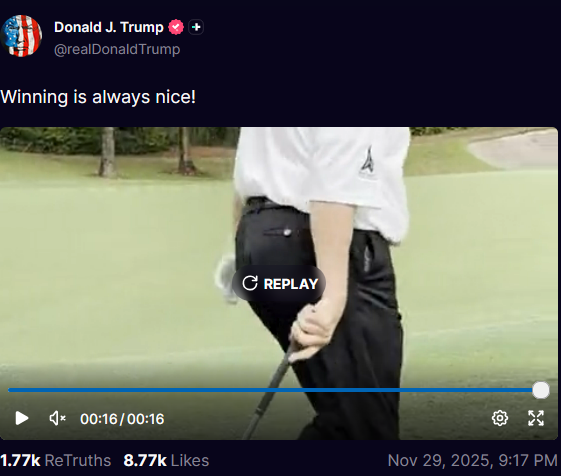This screenshot has height=476, width=561.
Task: Enter fullscreen with the expand icon
Action: [536, 418]
